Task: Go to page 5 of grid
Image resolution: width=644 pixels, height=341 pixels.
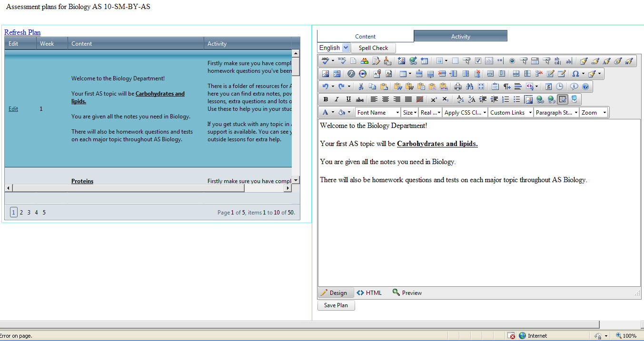Action: [x=44, y=213]
